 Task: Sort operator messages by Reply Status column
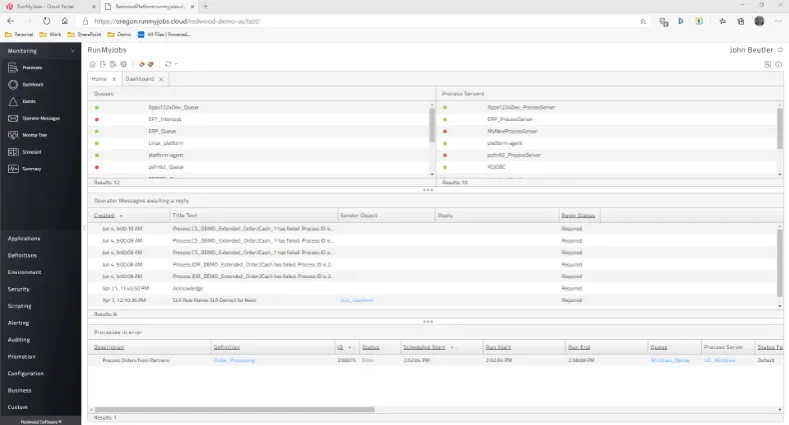pos(578,215)
